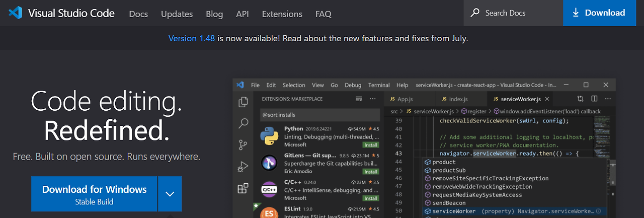Click the @sort:installs extensions search box
This screenshot has width=644, height=218.
point(319,114)
